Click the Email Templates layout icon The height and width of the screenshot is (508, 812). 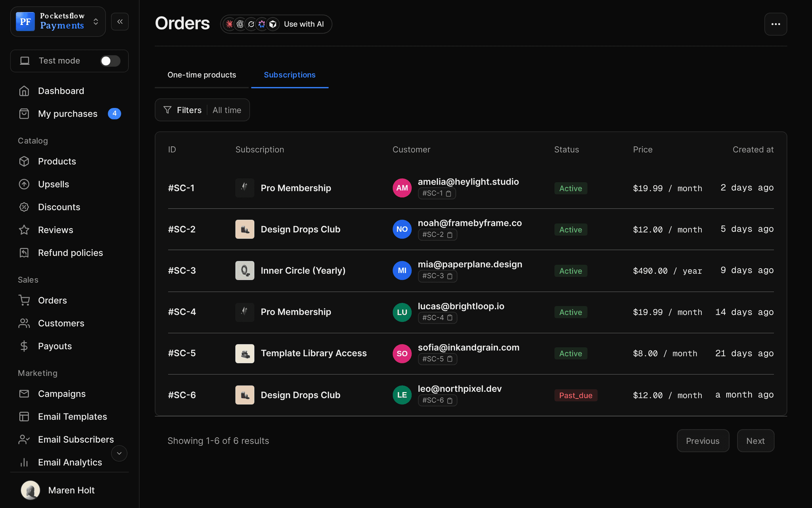[24, 417]
